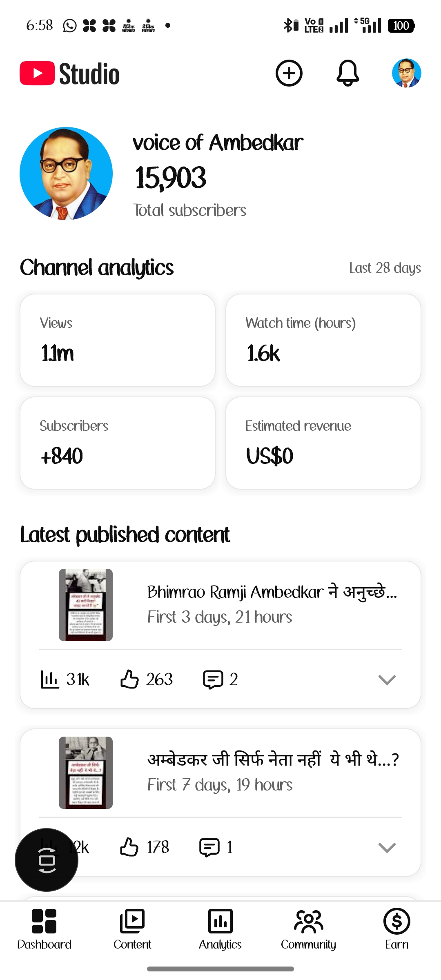Tap comments icon on Bhimrao Ramji video
Image resolution: width=441 pixels, height=980 pixels.
[213, 679]
